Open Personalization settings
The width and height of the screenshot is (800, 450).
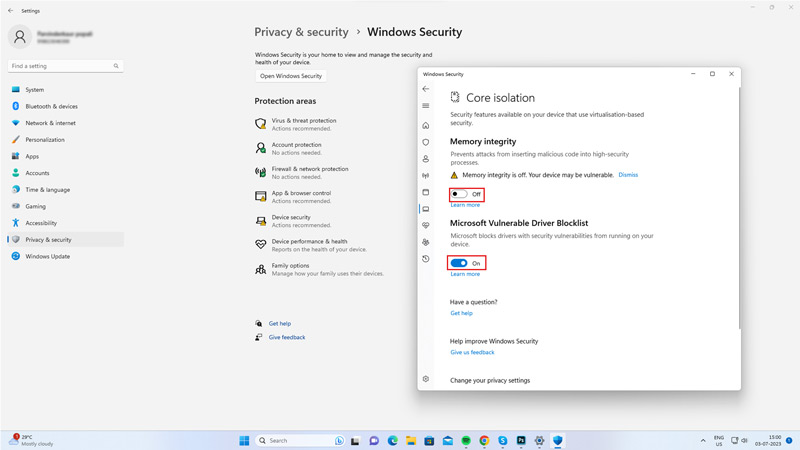pos(65,139)
